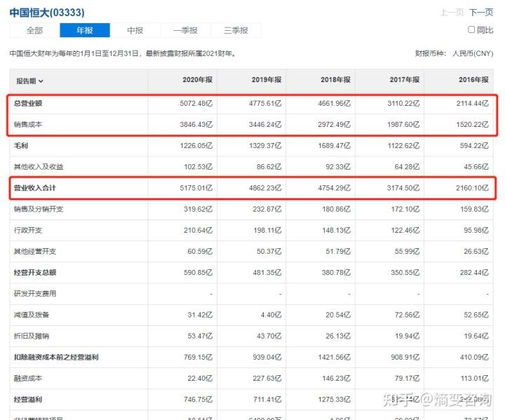Viewport: 505px width, 420px height.
Task: Click the 3846.43亿 cell
Action: click(196, 124)
